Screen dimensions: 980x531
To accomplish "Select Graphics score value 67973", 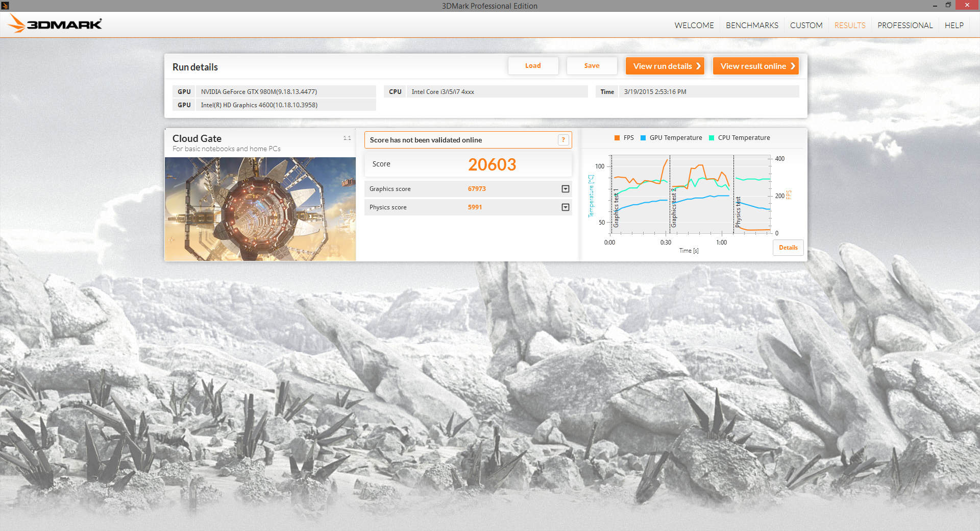I will (477, 189).
